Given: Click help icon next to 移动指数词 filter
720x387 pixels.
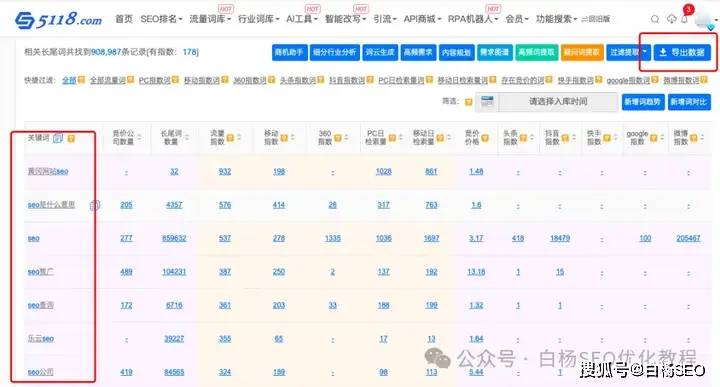Looking at the screenshot, I should point(225,80).
